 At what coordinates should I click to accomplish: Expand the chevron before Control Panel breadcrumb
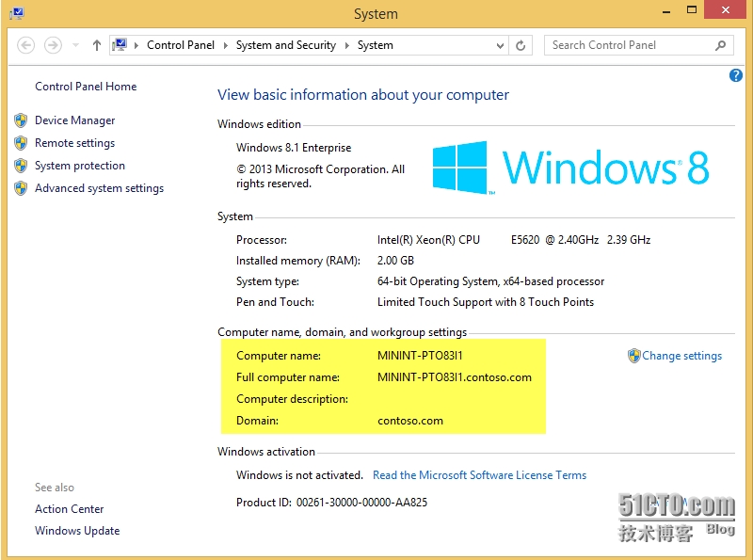136,45
